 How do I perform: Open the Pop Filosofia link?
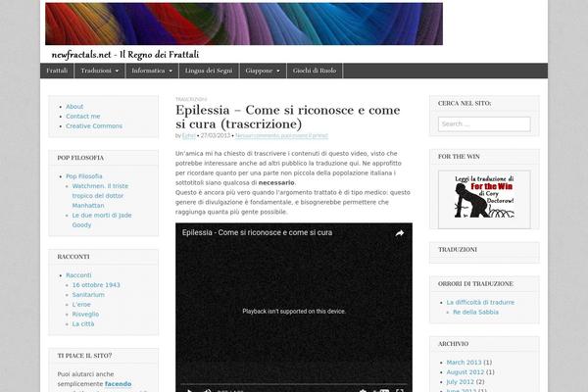(x=84, y=176)
